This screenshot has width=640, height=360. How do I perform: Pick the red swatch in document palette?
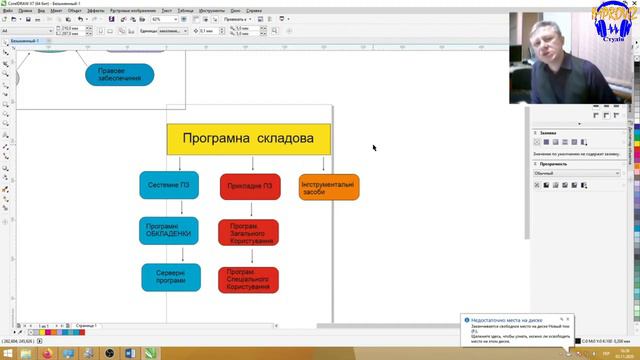(x=82, y=333)
